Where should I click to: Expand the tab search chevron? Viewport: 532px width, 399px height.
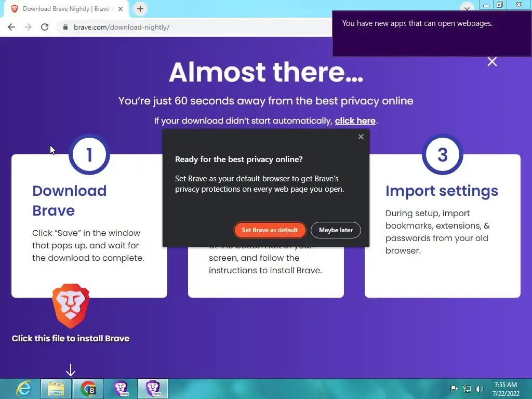point(467,7)
